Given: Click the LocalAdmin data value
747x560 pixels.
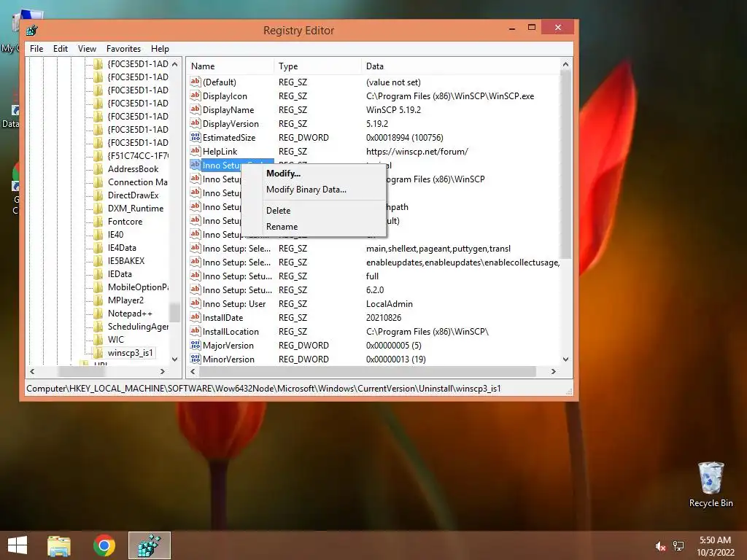Looking at the screenshot, I should click(390, 304).
